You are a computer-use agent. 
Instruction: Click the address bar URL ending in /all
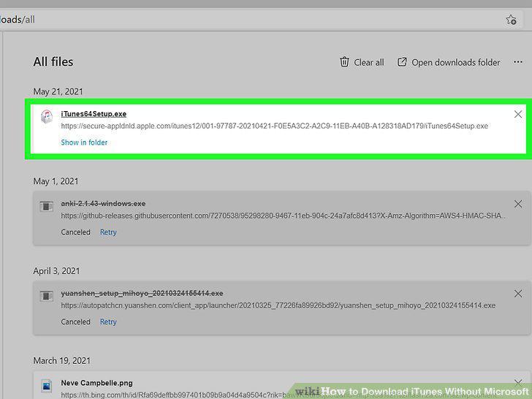tap(18, 20)
